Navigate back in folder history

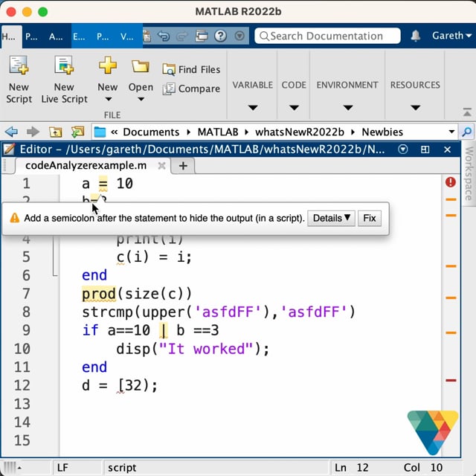click(12, 132)
